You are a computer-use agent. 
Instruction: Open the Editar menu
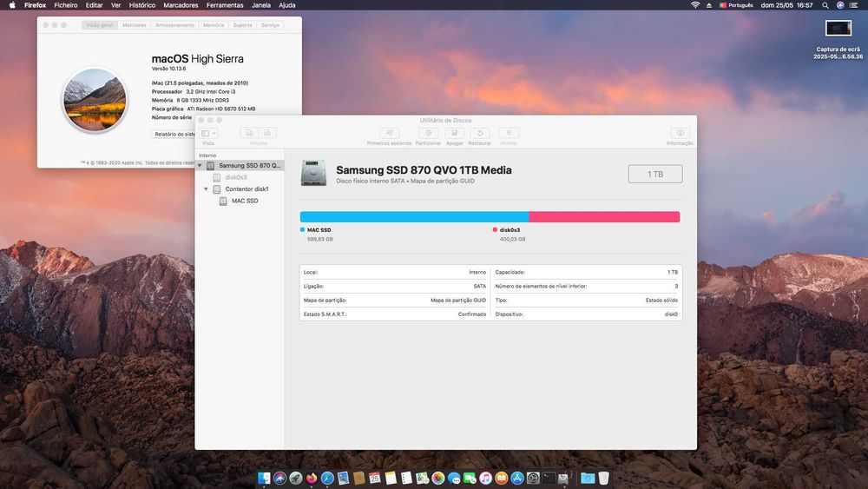click(94, 5)
